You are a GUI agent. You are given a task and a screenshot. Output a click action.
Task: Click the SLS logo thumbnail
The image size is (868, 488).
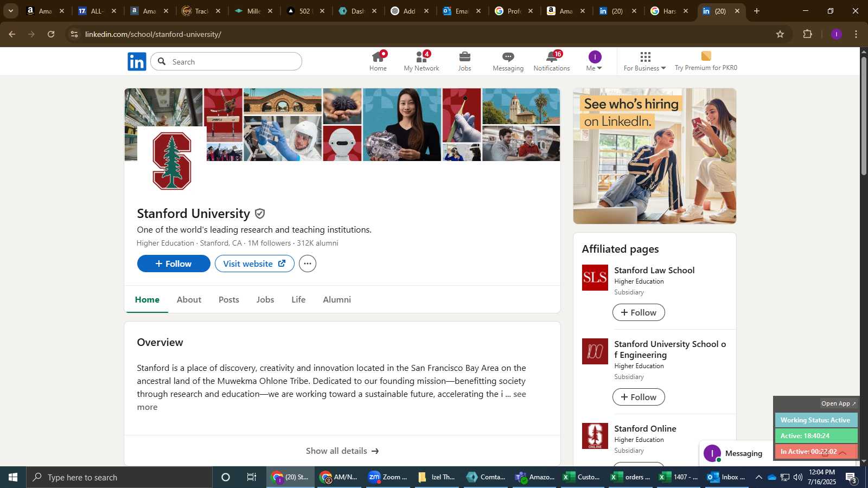tap(595, 278)
